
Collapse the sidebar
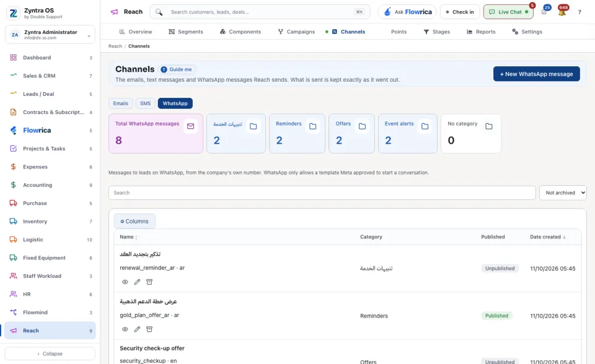(50, 353)
